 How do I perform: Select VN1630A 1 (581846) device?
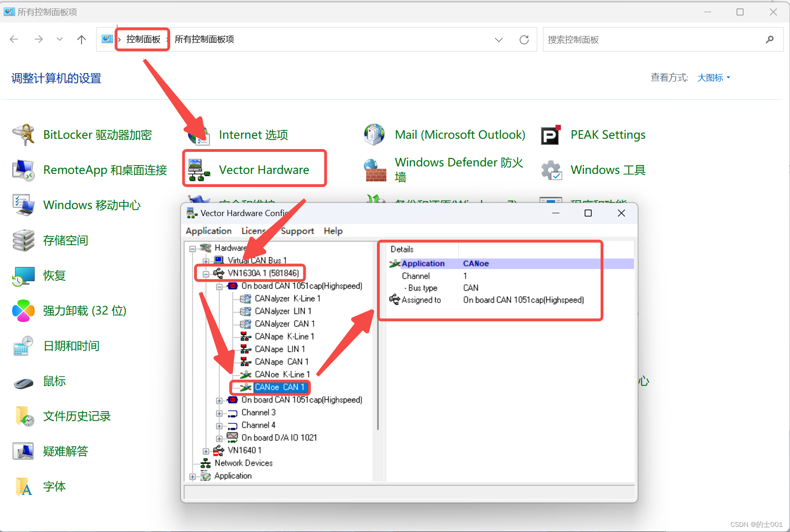click(263, 273)
